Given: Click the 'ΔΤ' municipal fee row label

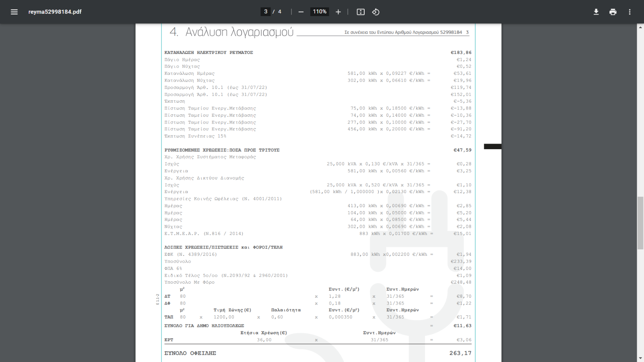Looking at the screenshot, I should click(x=167, y=296).
